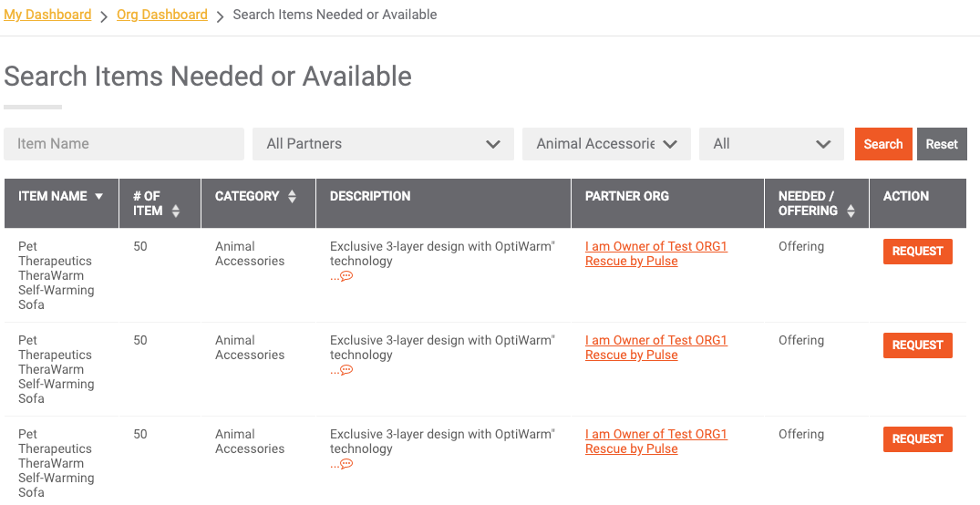
Task: Select third row's Pet Therapeutics item name
Action: (57, 463)
